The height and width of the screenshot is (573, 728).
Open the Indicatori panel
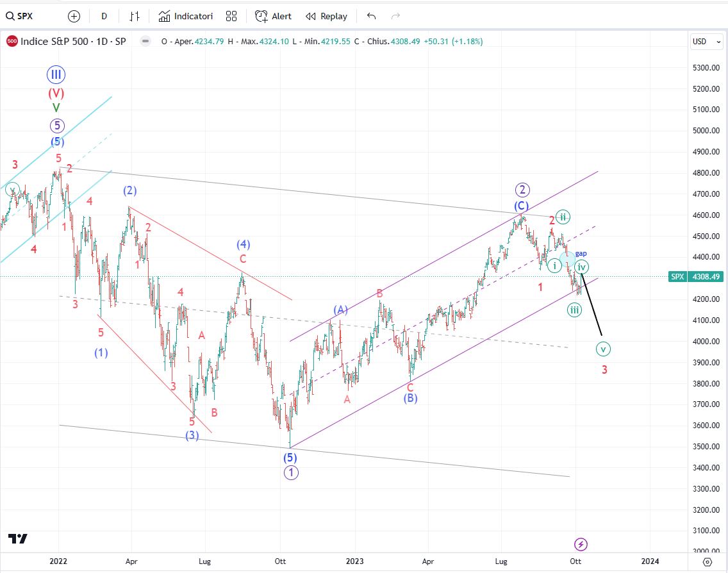pyautogui.click(x=186, y=16)
